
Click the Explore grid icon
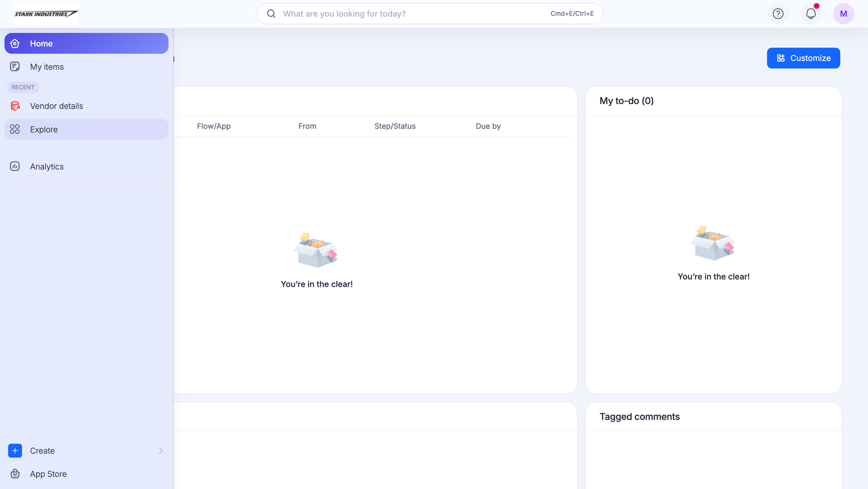click(15, 129)
